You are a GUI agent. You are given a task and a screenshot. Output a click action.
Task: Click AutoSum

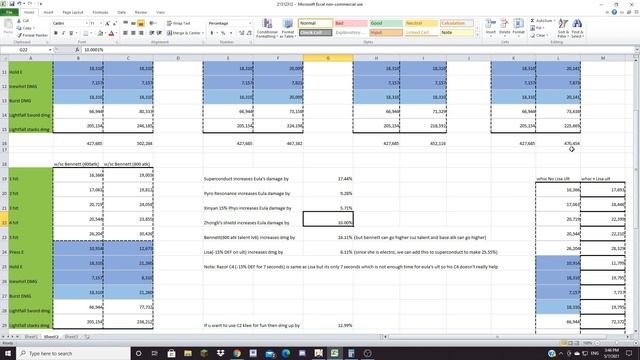click(x=542, y=20)
